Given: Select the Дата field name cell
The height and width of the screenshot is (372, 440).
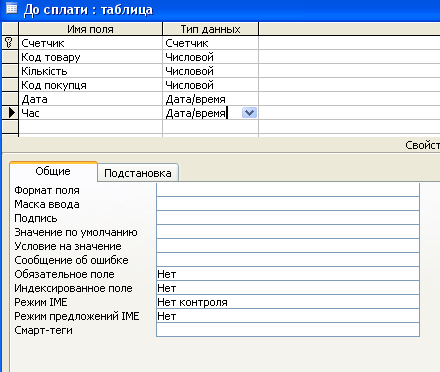Looking at the screenshot, I should coord(91,99).
